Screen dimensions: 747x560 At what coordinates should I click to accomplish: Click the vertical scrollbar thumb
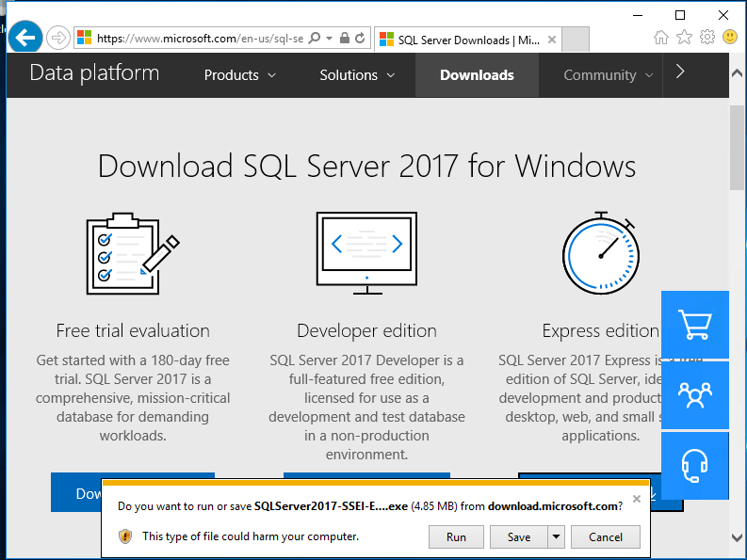737,148
